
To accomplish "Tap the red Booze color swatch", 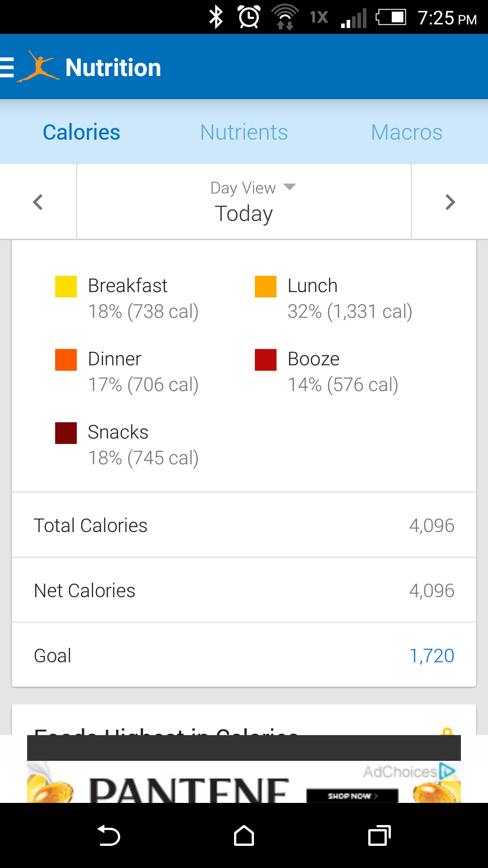I will click(266, 360).
